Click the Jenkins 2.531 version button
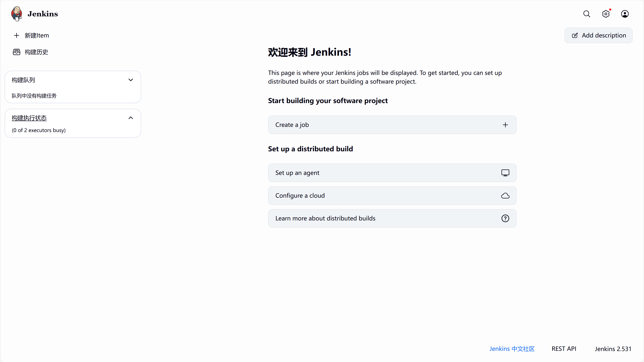 [613, 349]
